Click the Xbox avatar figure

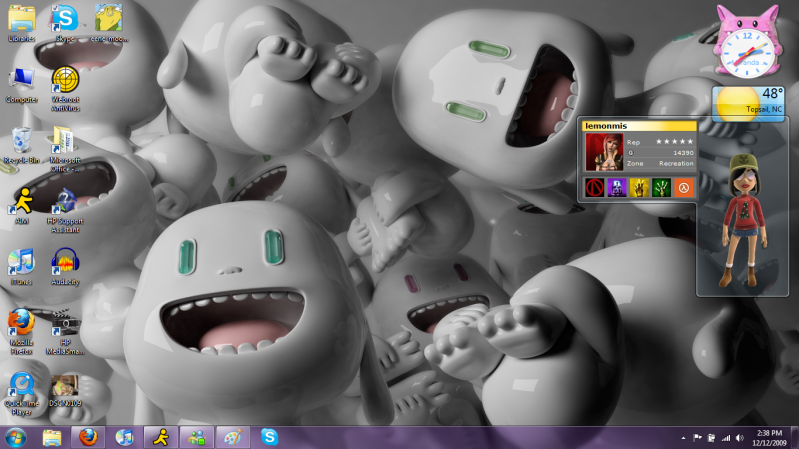pyautogui.click(x=744, y=220)
